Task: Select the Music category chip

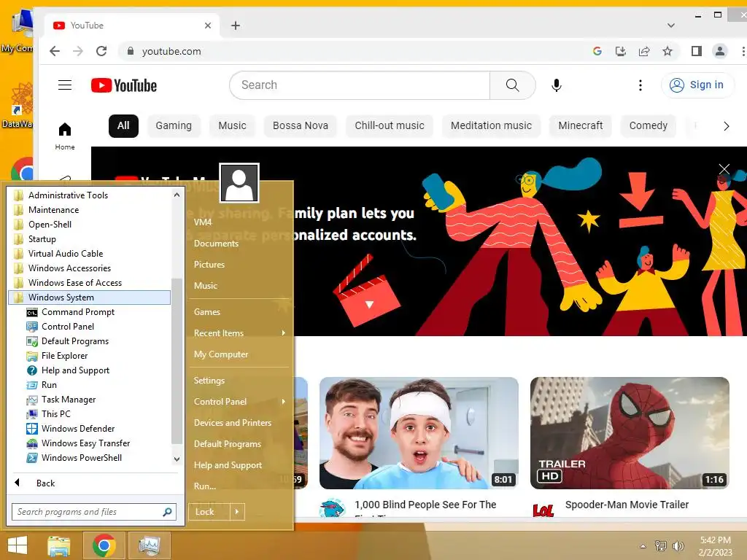Action: (232, 125)
